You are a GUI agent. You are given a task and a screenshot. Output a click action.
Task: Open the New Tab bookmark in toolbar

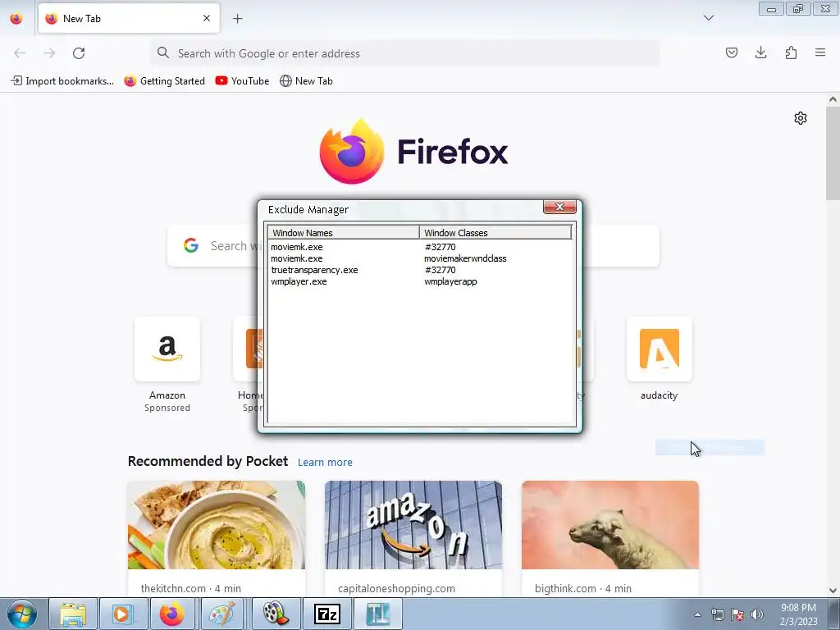point(307,81)
